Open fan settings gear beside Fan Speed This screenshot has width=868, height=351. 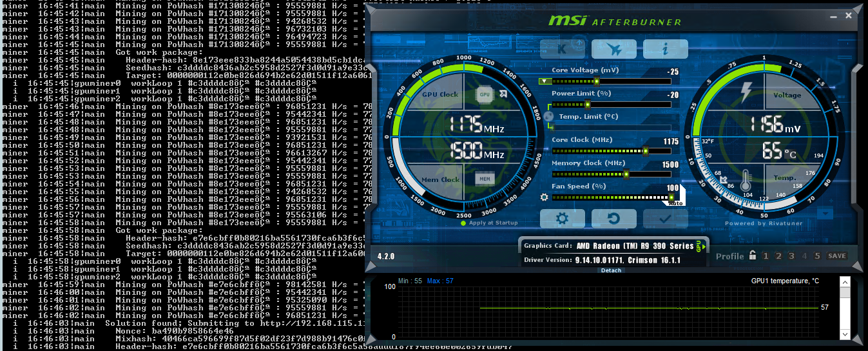pos(544,197)
